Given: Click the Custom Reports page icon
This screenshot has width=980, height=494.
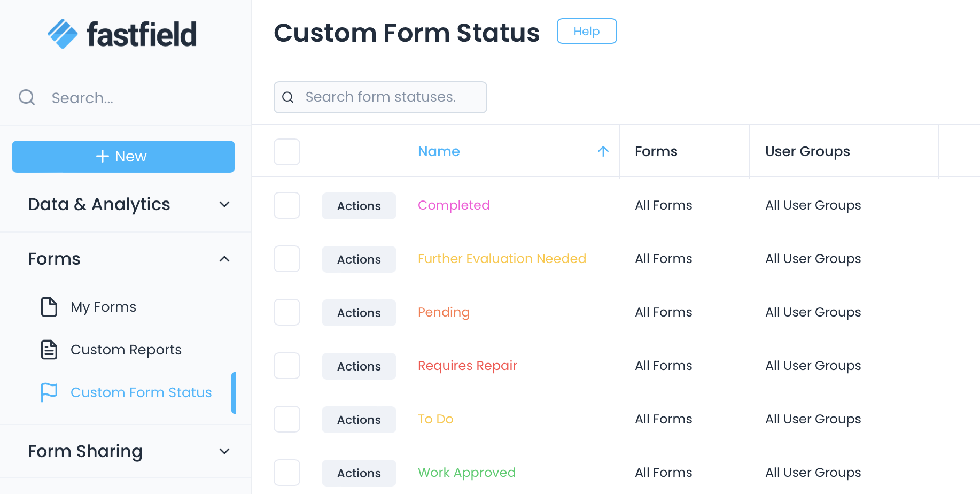Looking at the screenshot, I should 49,349.
